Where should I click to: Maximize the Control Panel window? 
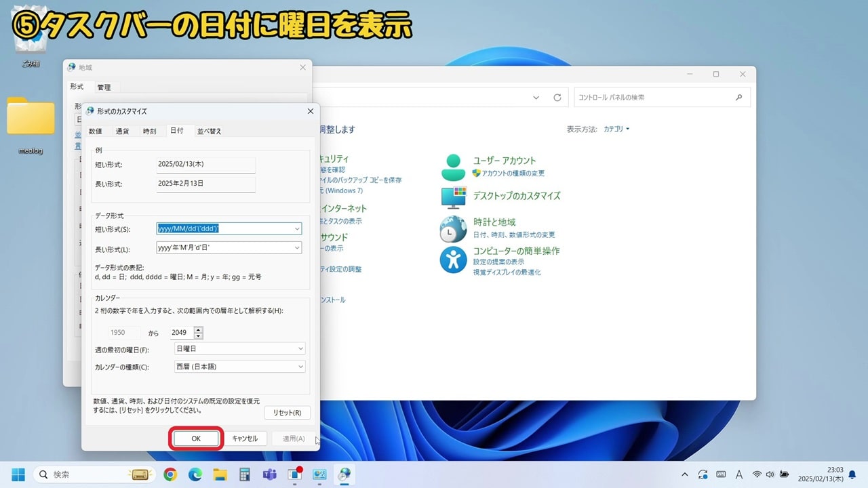point(716,74)
